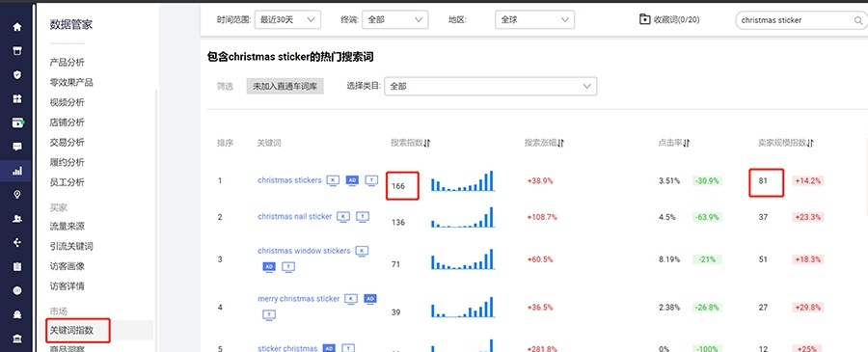868x352 pixels.
Task: Click the K badge next to christmas stickers
Action: pyautogui.click(x=333, y=180)
